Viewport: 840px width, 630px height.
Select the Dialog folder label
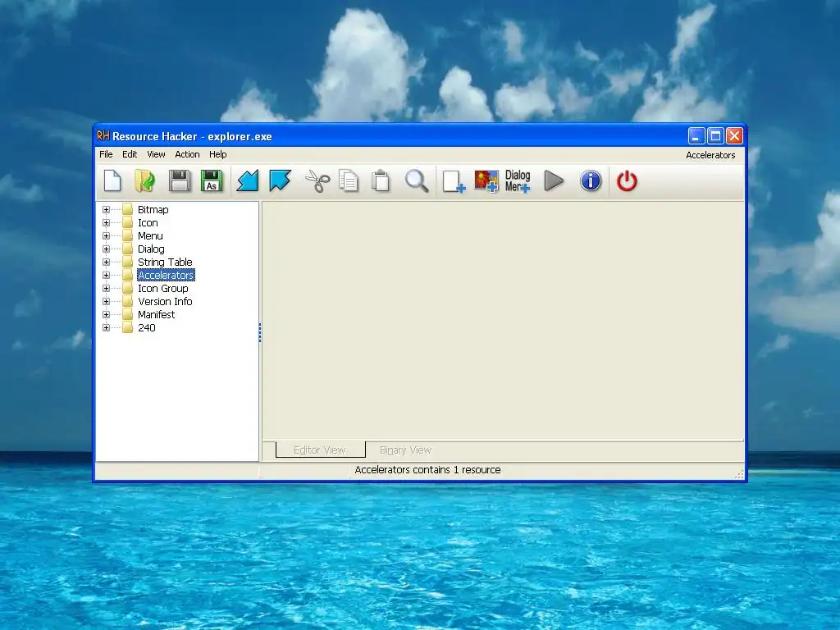point(151,249)
